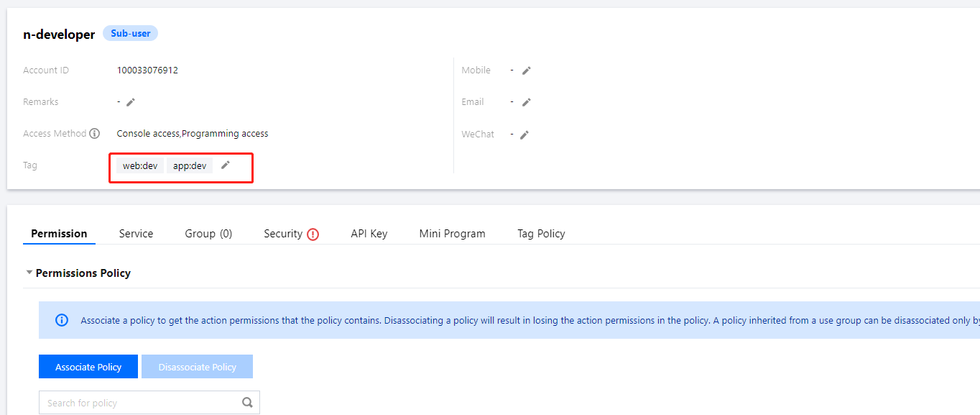
Task: Click the Disassociate Policy button
Action: 197,367
